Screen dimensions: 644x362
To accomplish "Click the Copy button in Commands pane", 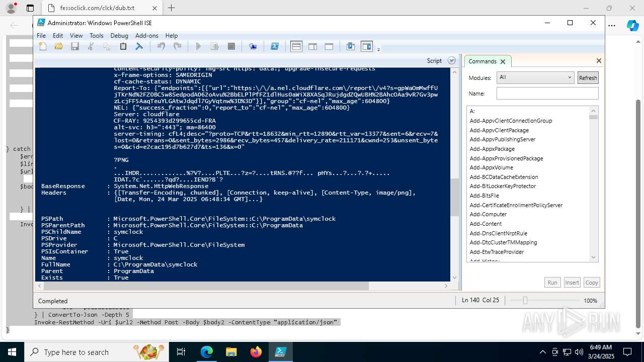I will click(x=592, y=283).
